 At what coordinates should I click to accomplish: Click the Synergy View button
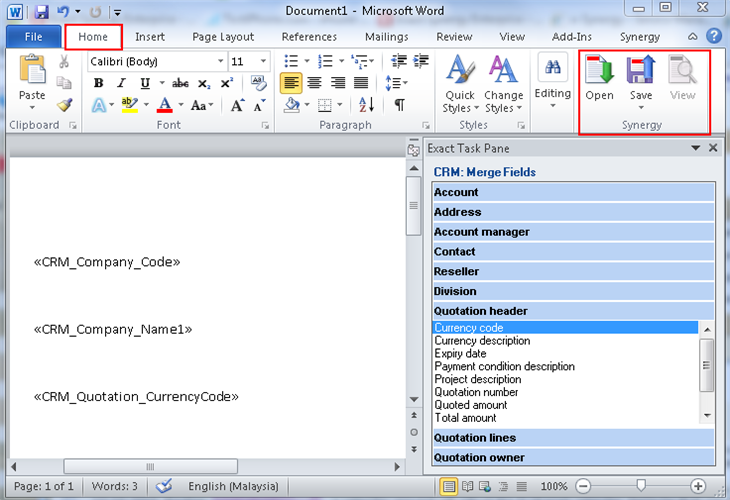pos(682,78)
